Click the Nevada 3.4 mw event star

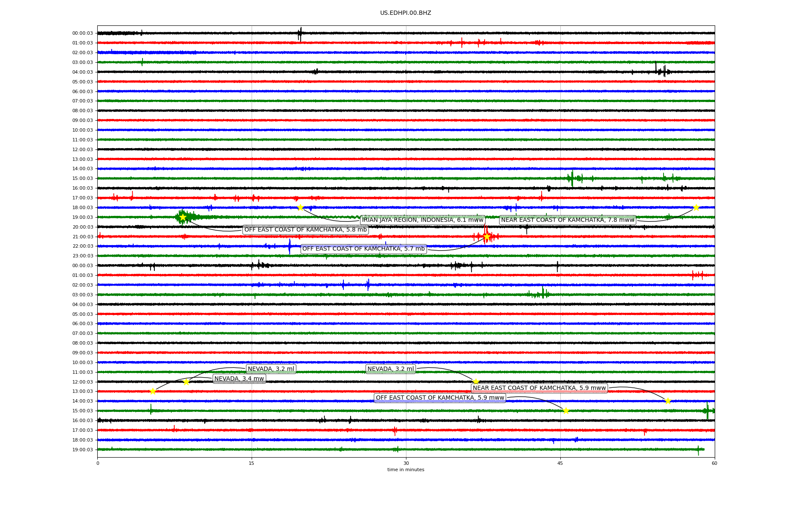click(x=153, y=391)
